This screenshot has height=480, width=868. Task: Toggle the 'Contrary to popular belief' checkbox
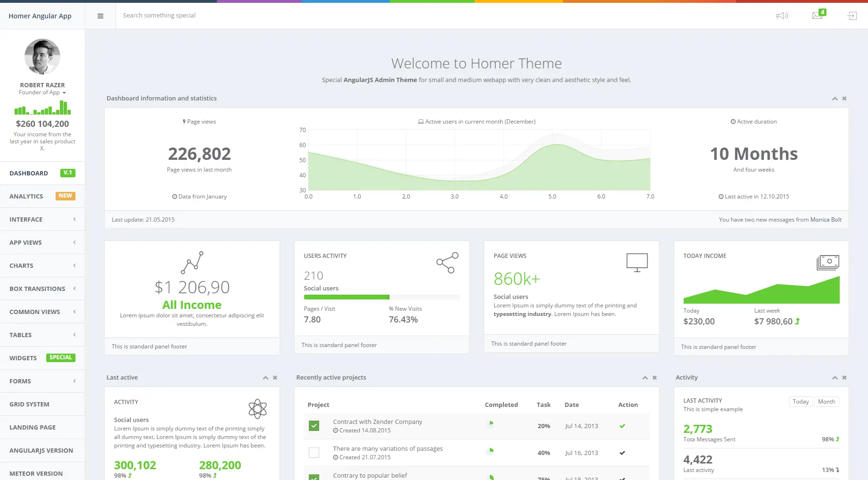tap(314, 477)
